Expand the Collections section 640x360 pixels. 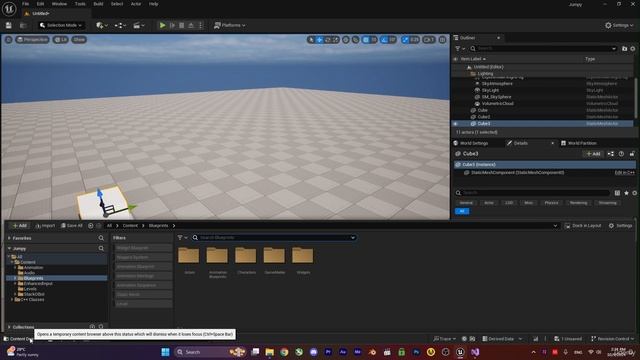[x=9, y=327]
